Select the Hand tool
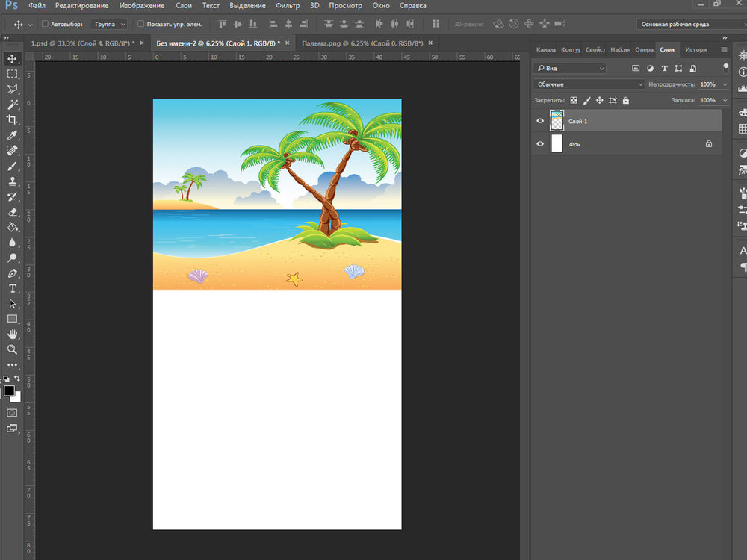Screen dimensions: 747x560 (12, 334)
